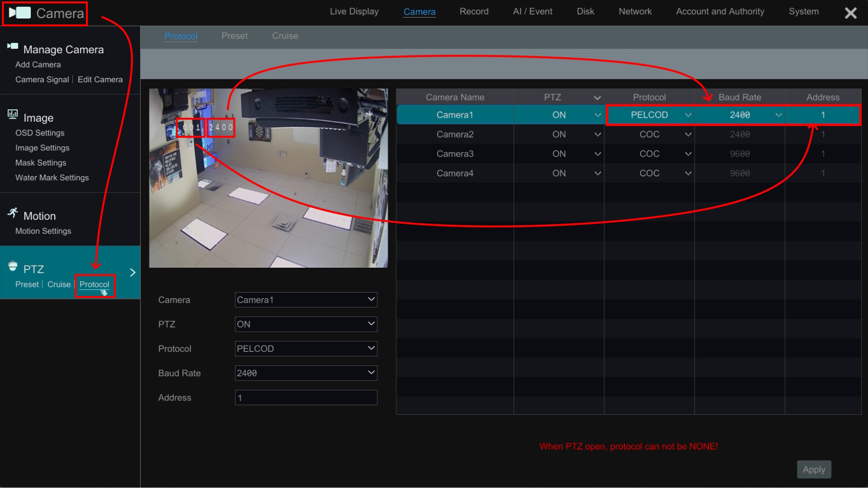Click the PTZ section right chevron arrow
Viewport: 868px width, 488px height.
tap(132, 273)
